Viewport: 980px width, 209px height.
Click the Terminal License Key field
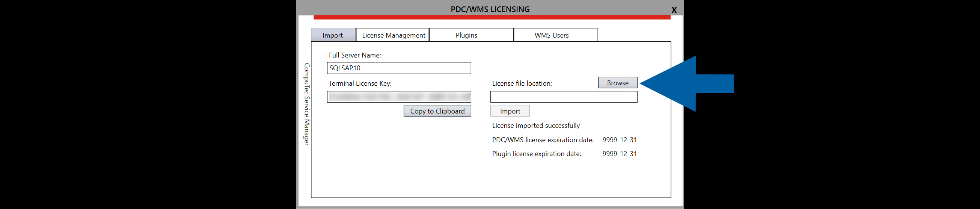tap(399, 97)
